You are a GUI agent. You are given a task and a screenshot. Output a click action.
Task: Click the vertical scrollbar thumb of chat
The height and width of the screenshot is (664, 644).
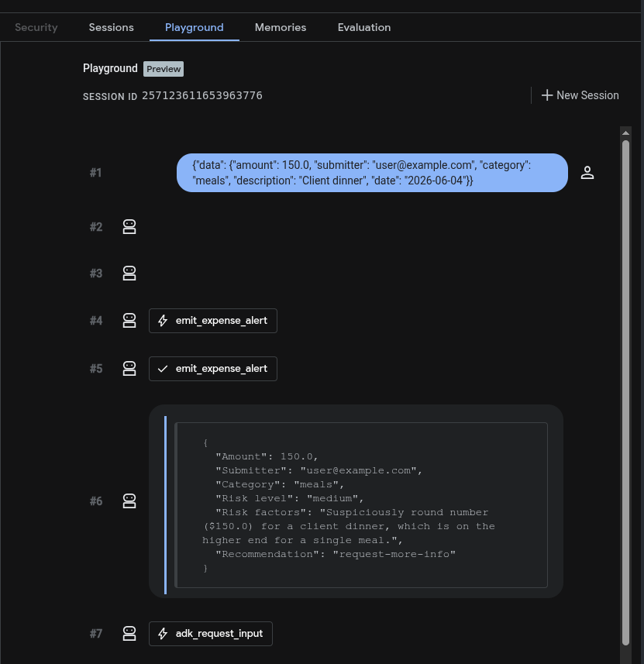pyautogui.click(x=625, y=394)
